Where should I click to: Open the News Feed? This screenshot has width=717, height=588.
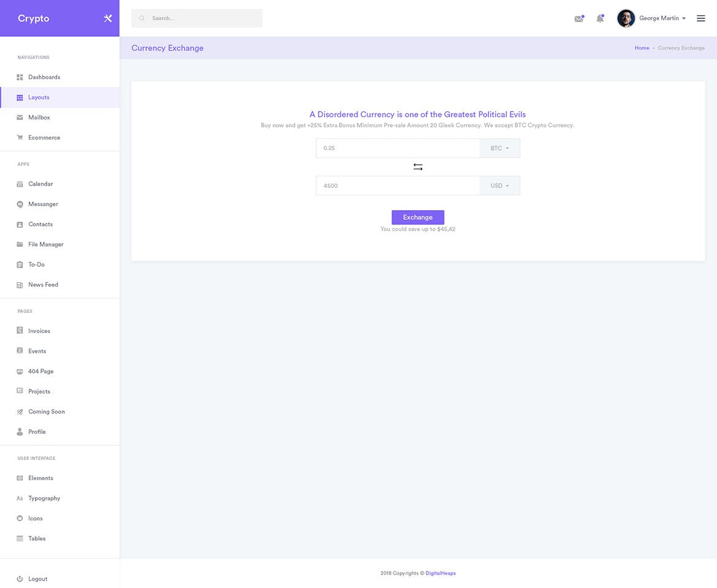tap(42, 284)
